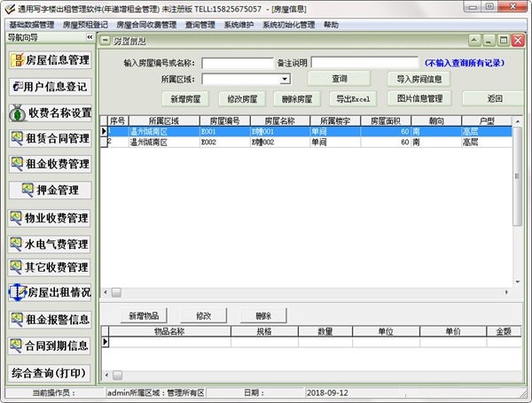The image size is (532, 403).
Task: Open 押金管理 sidebar item
Action: 50,190
